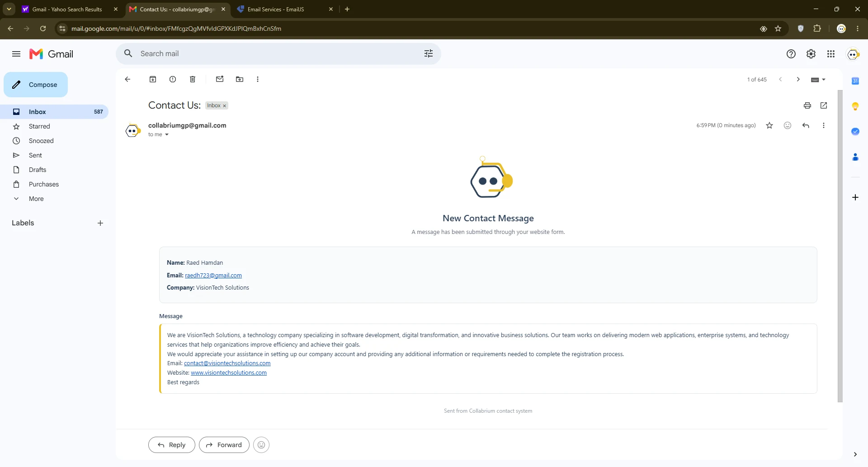Open the raedh723@gmail.com link
Viewport: 868px width, 467px height.
coord(213,275)
